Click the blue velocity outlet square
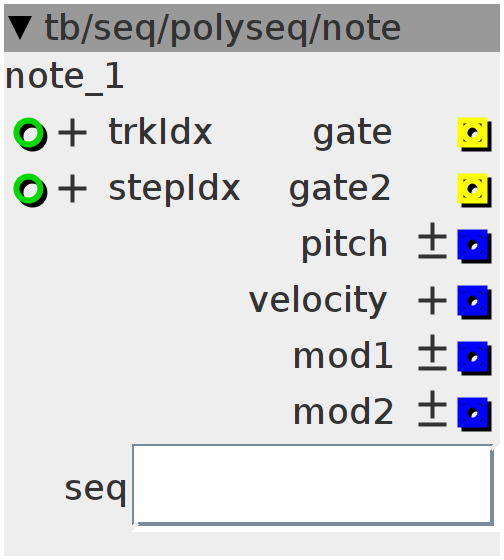Image resolution: width=504 pixels, height=560 pixels. [473, 301]
